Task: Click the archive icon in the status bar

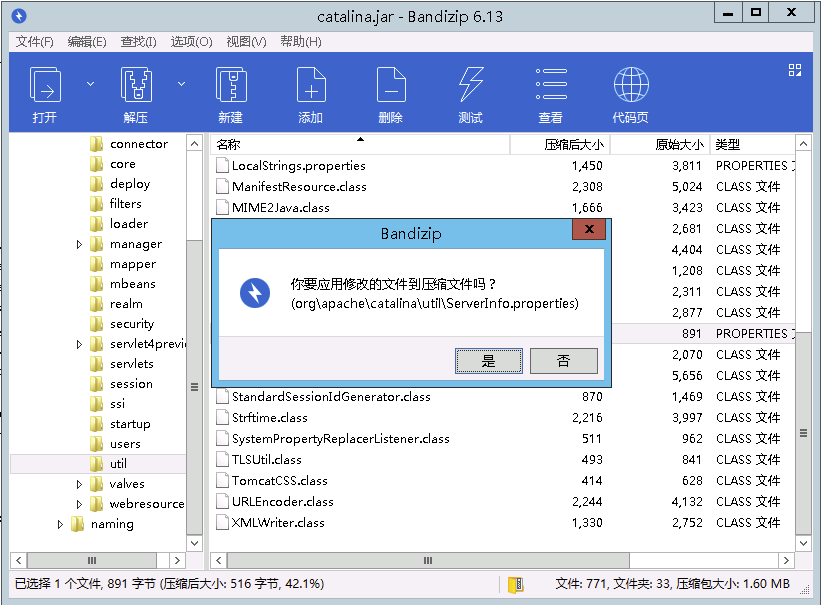Action: 515,584
